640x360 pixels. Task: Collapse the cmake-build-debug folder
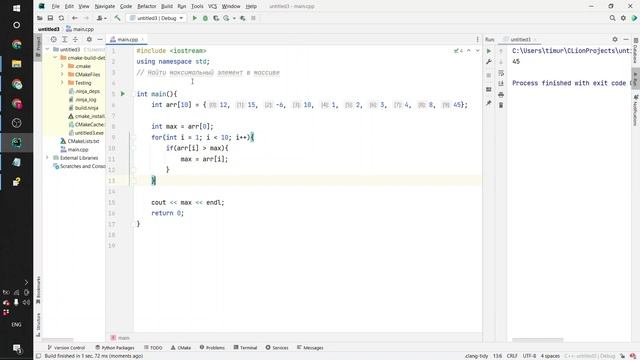pos(55,58)
